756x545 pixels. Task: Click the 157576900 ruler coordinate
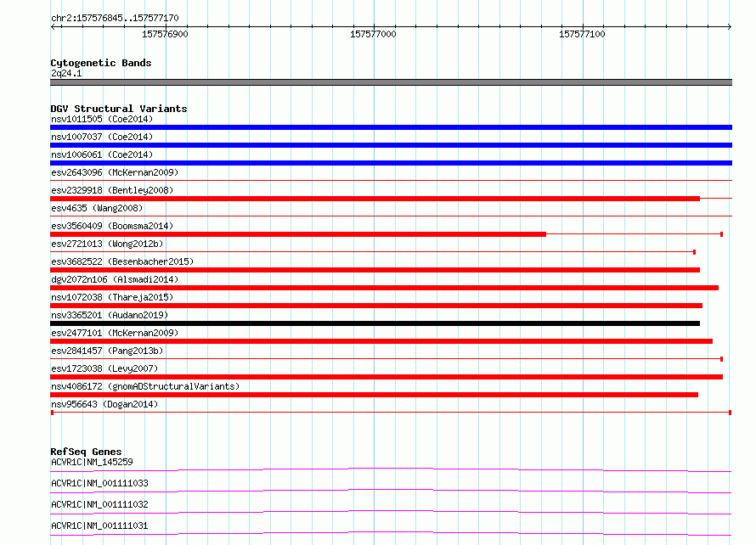[165, 34]
